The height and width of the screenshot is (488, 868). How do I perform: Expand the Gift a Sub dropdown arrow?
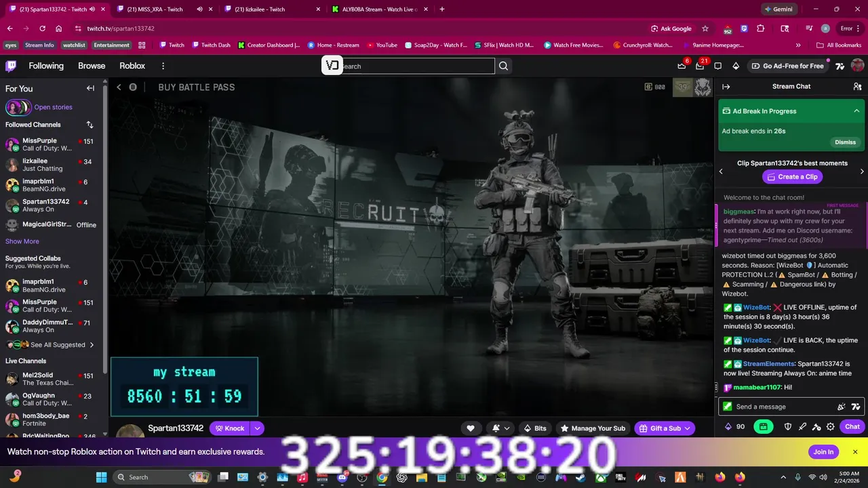coord(688,428)
